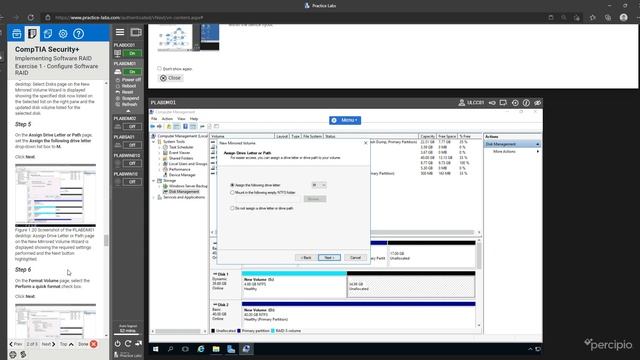Choose Reset for PLABDM01
The height and width of the screenshot is (360, 640).
tap(125, 92)
